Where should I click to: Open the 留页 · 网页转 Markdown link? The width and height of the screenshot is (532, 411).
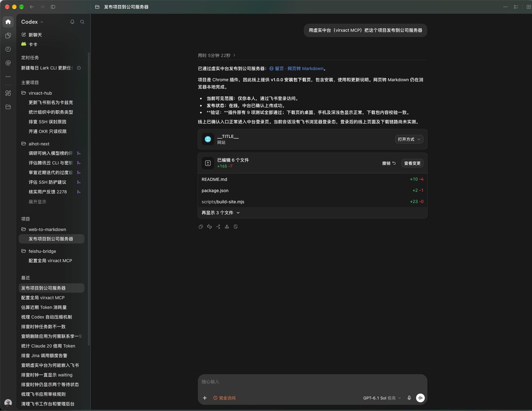297,69
